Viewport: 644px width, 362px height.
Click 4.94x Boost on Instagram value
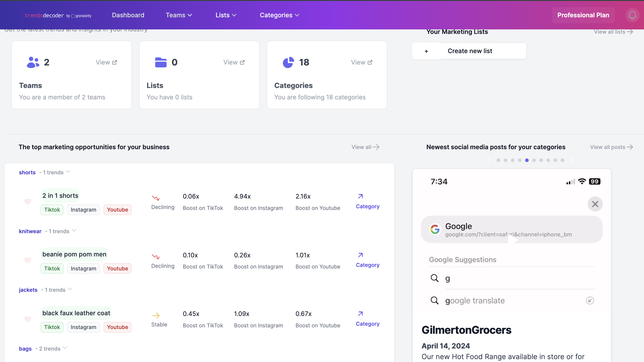(242, 196)
